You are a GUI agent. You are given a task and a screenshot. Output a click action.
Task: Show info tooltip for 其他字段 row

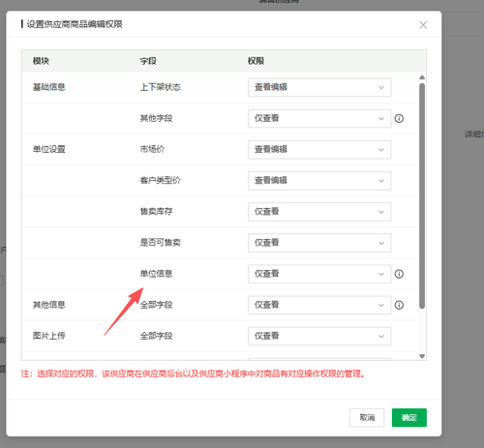pos(399,118)
